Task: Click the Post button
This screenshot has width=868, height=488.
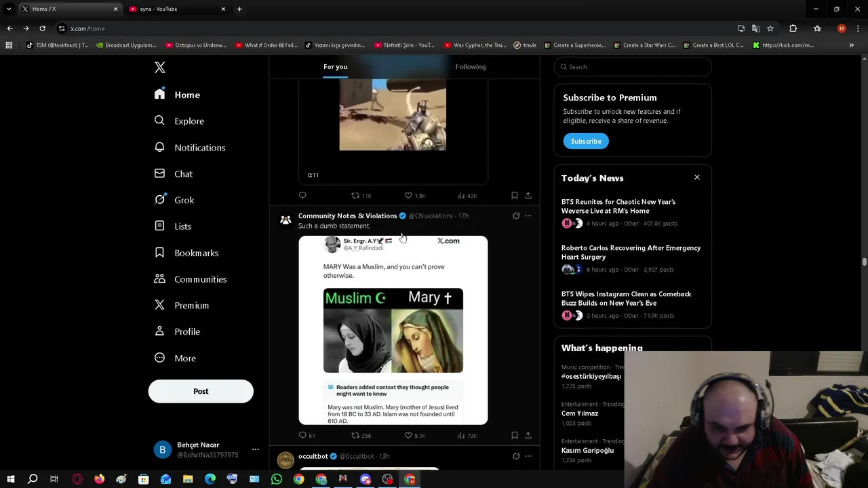Action: [201, 391]
